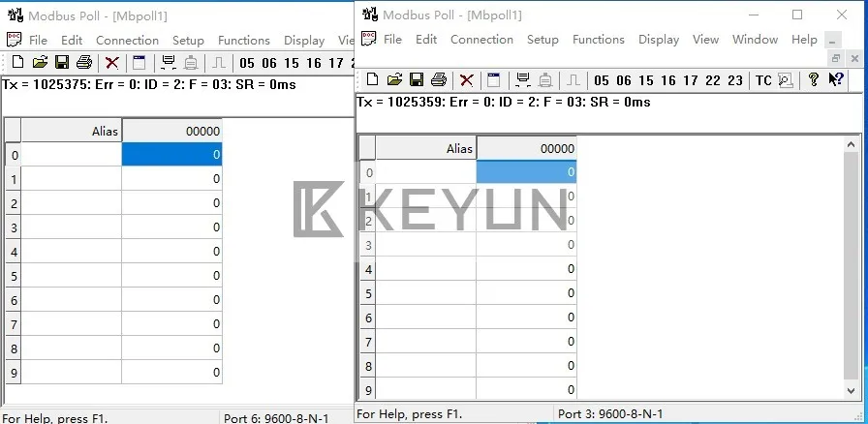Viewport: 868px width, 424px height.
Task: Open Functions menu in left window
Action: 244,41
